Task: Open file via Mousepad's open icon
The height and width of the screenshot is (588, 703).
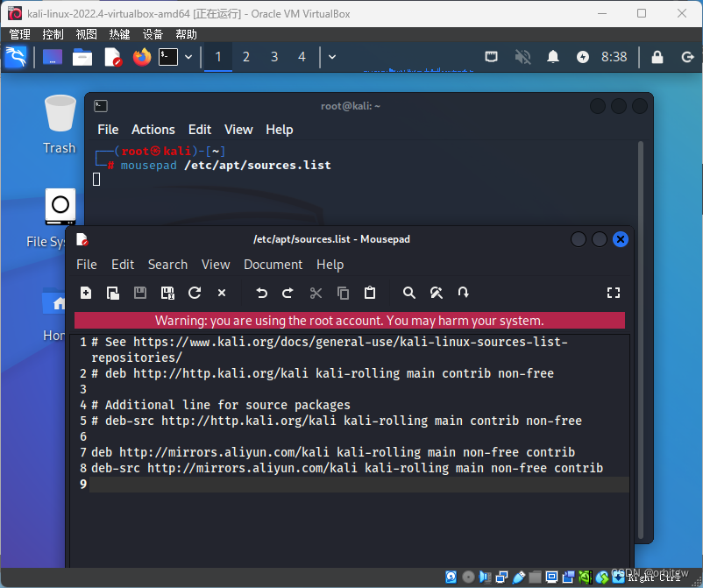Action: click(113, 293)
